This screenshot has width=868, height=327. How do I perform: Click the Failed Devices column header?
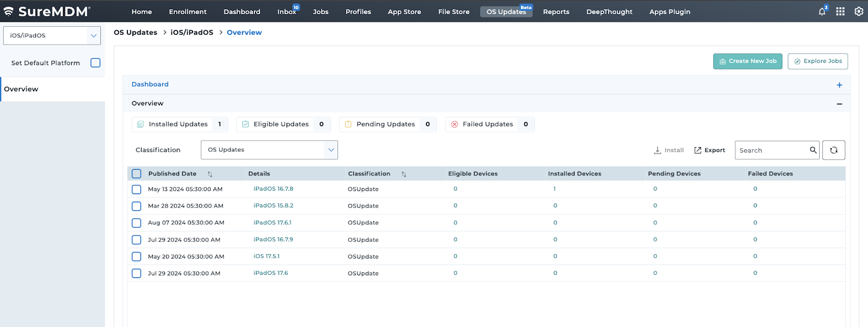[x=770, y=174]
